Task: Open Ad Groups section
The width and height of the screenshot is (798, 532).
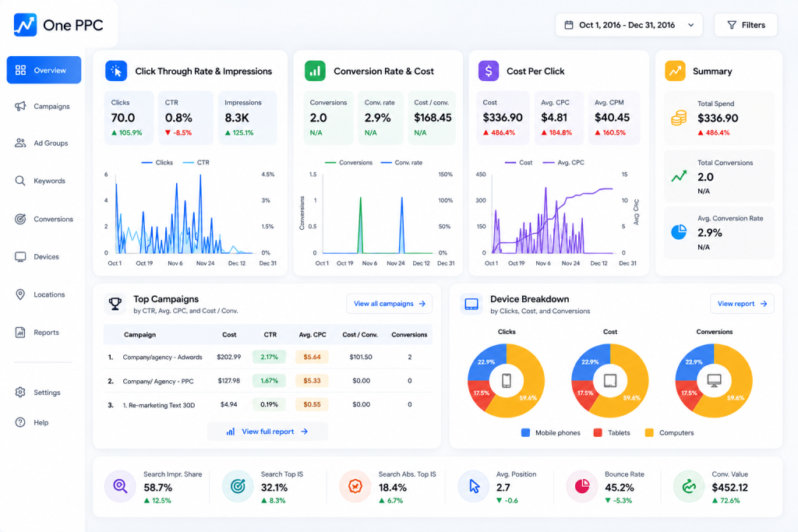Action: (x=42, y=143)
